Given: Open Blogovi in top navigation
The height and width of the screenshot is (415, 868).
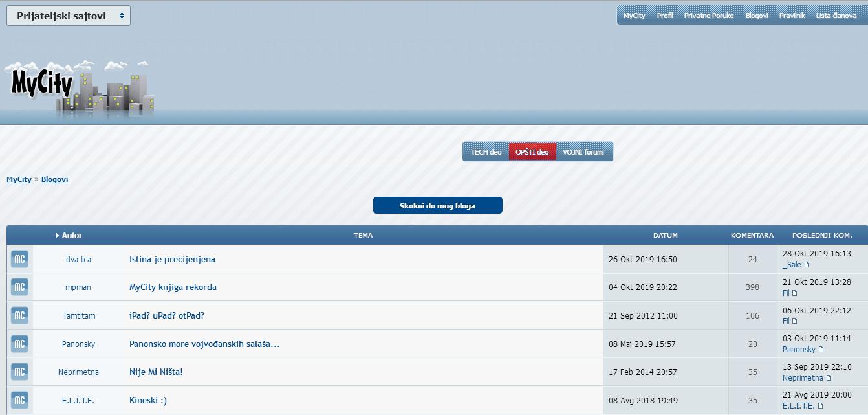Looking at the screenshot, I should tap(757, 16).
